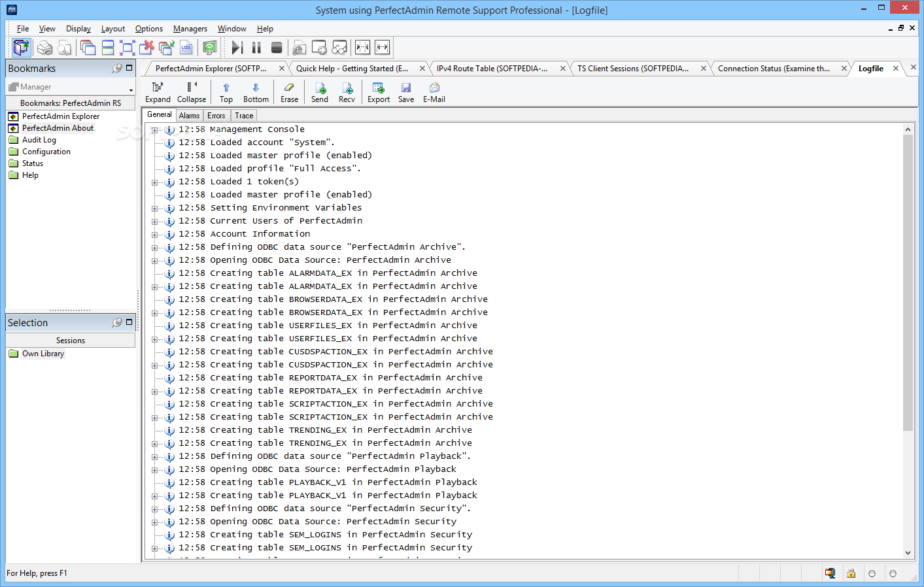Switch to the Alarms log tab

(x=189, y=116)
